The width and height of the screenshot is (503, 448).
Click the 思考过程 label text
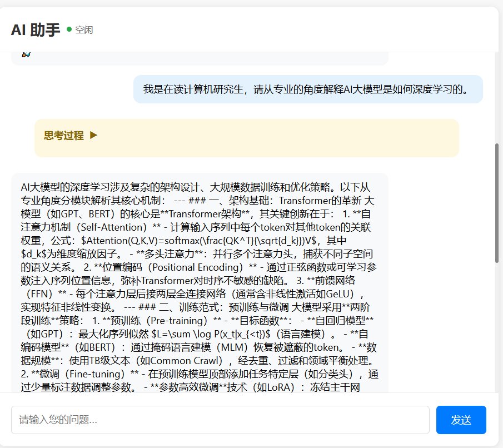63,136
